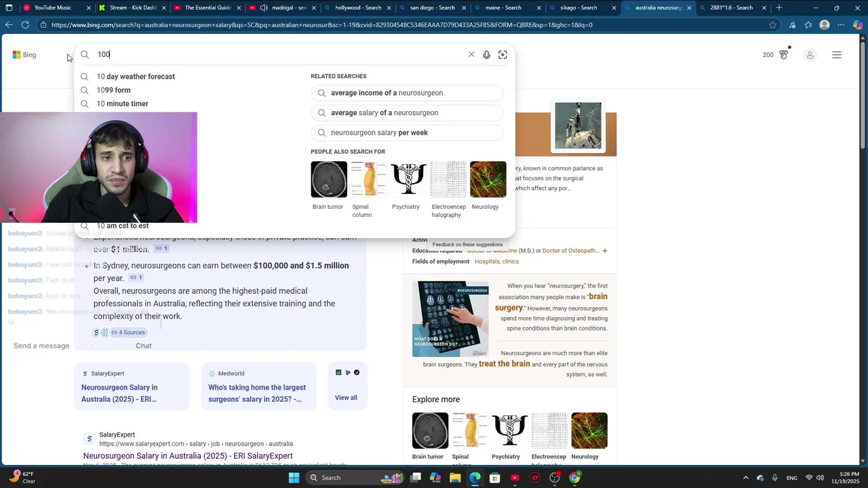The image size is (868, 488).
Task: Select '10 am cst to est' suggestion
Action: point(122,226)
